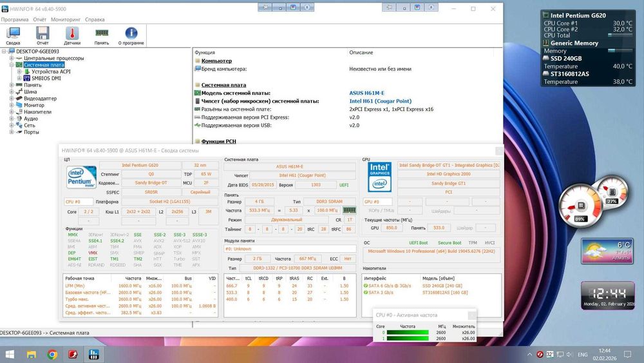Click the volume speaker tray icon
Screen dimensions: 644x363
click(x=570, y=355)
